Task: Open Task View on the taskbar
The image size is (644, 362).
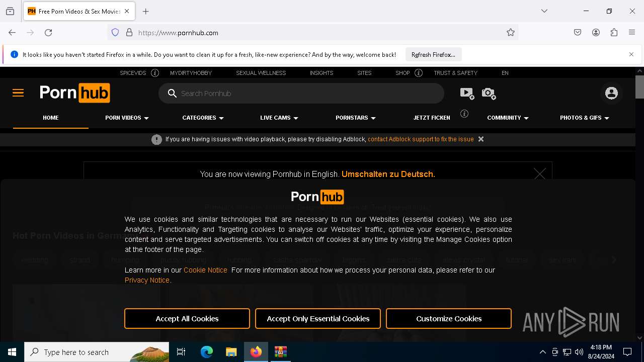Action: pos(181,352)
